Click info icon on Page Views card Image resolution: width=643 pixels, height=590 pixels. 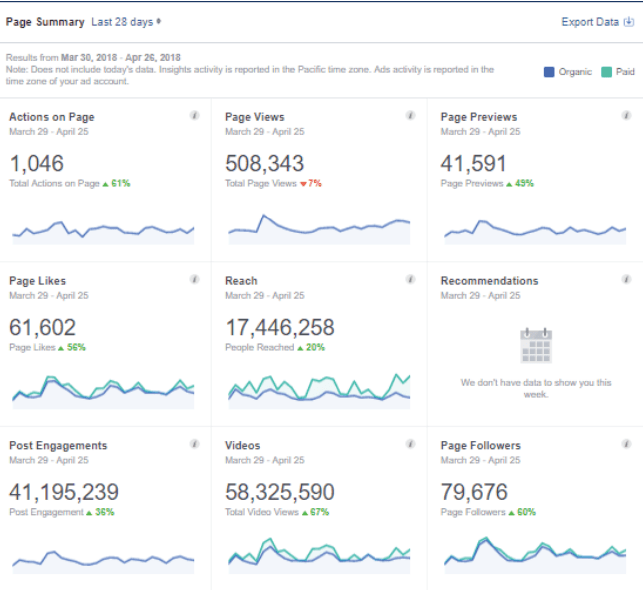[x=410, y=116]
